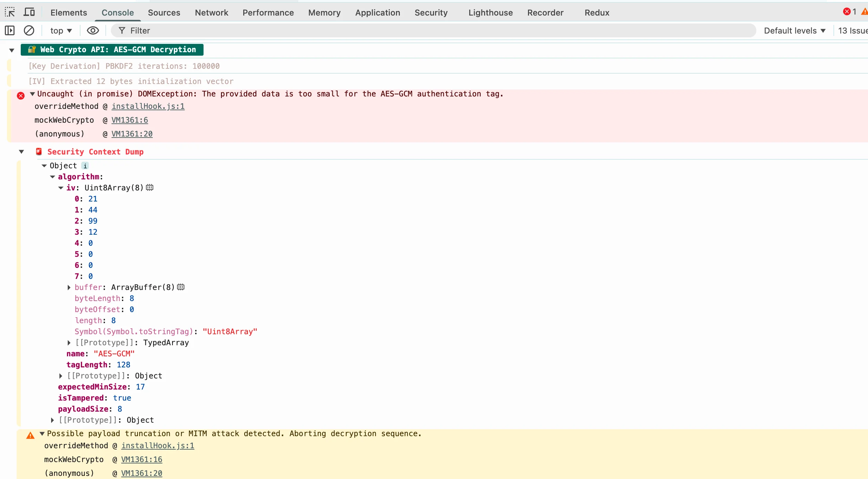Toggle device toolbar icon
This screenshot has height=479, width=868.
point(29,12)
